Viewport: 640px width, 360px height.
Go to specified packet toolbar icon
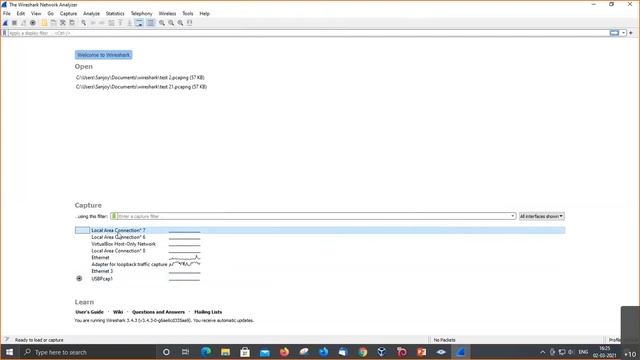(111, 23)
